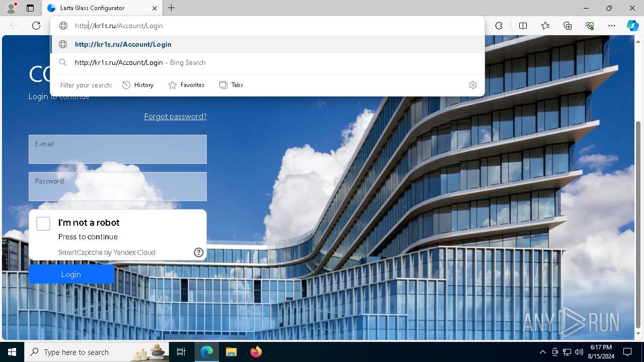Show hidden system tray icons
Viewport: 644px width, 362px height.
542,352
